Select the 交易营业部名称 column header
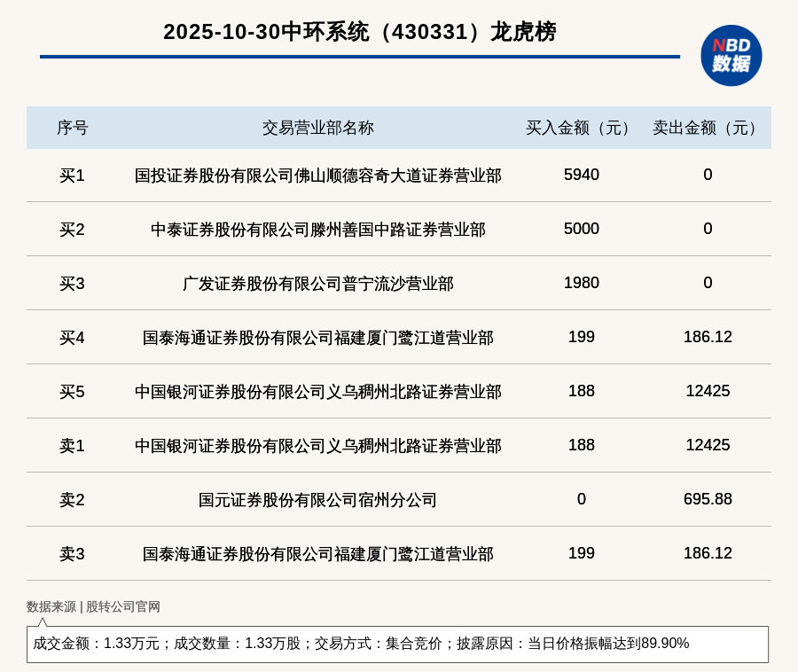The image size is (798, 672). (317, 128)
